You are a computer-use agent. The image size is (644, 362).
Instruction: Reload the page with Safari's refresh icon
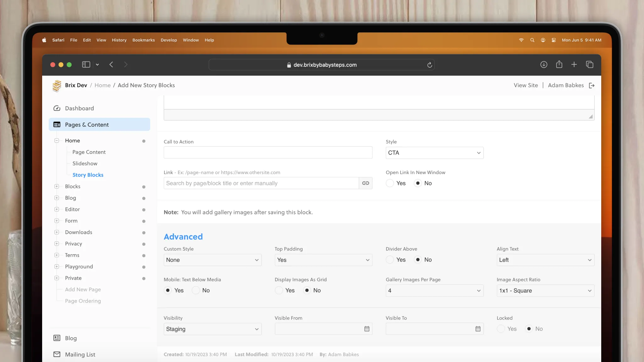(430, 65)
